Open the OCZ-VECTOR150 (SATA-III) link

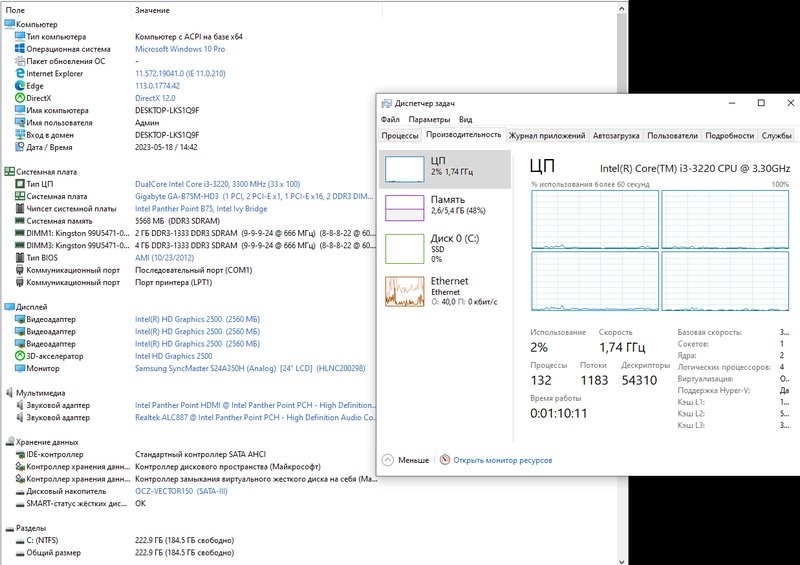coord(181,491)
